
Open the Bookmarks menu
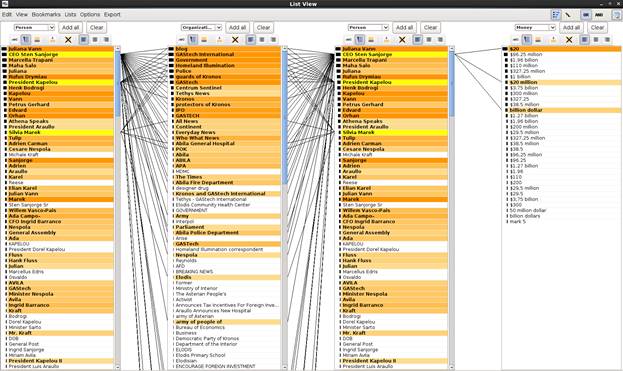point(46,14)
